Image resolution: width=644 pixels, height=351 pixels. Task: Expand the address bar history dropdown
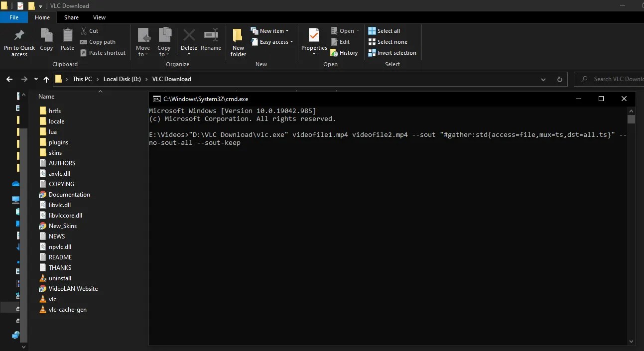pyautogui.click(x=543, y=79)
